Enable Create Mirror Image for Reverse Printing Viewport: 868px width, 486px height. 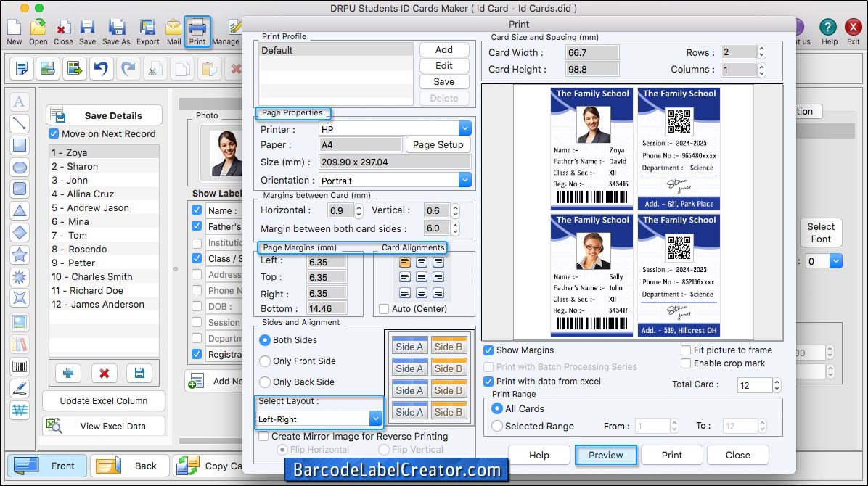[264, 436]
